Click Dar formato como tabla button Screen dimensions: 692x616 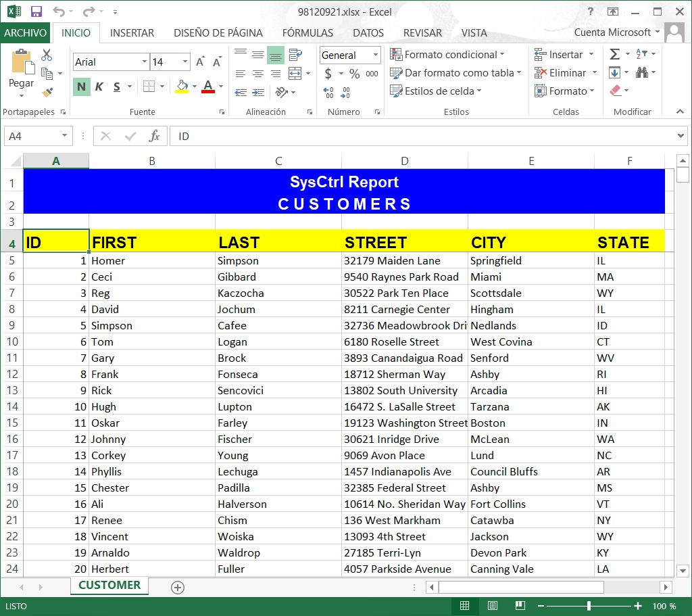click(x=455, y=73)
